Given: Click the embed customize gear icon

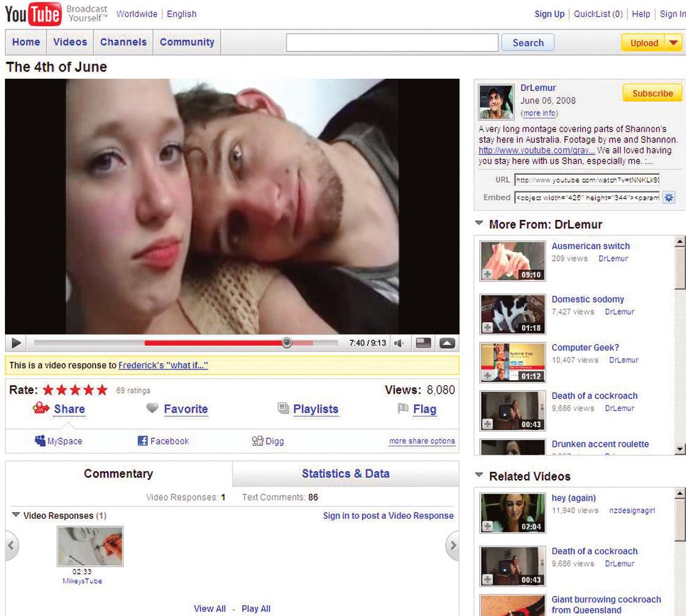Looking at the screenshot, I should [x=669, y=198].
